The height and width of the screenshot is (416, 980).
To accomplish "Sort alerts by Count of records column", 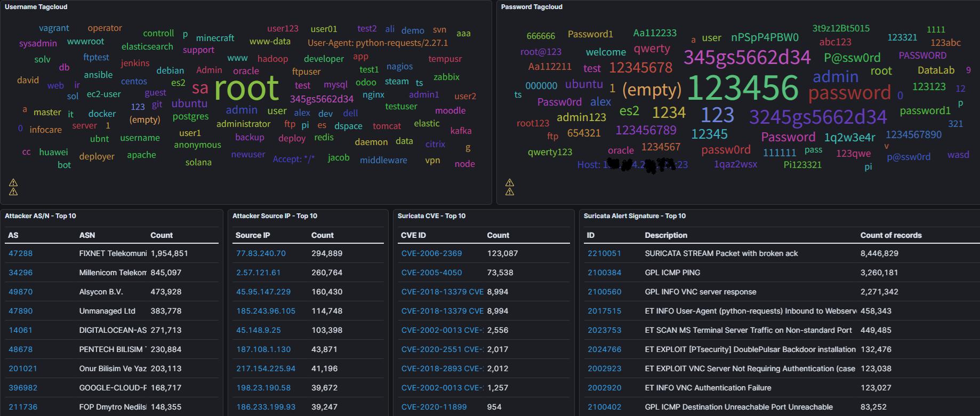I will click(x=890, y=235).
